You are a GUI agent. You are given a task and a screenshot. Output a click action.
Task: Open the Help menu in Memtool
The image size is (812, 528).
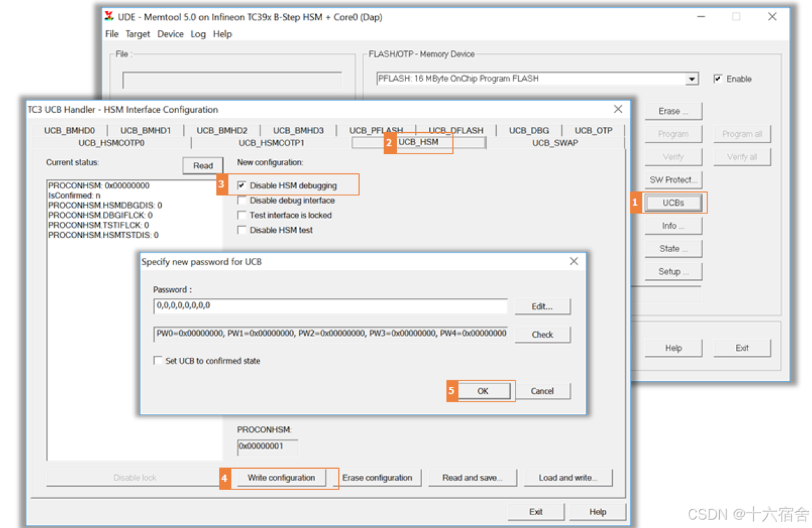pyautogui.click(x=222, y=34)
